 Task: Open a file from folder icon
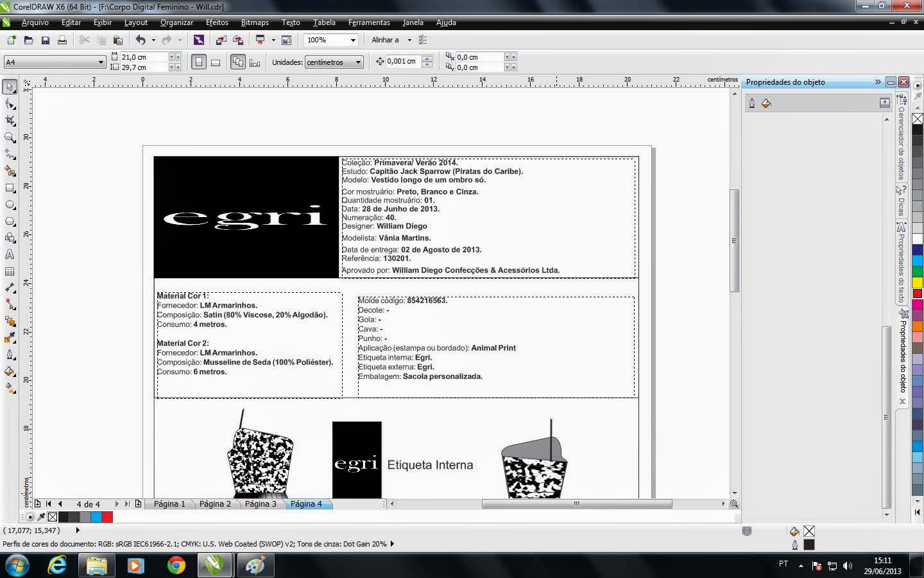28,40
